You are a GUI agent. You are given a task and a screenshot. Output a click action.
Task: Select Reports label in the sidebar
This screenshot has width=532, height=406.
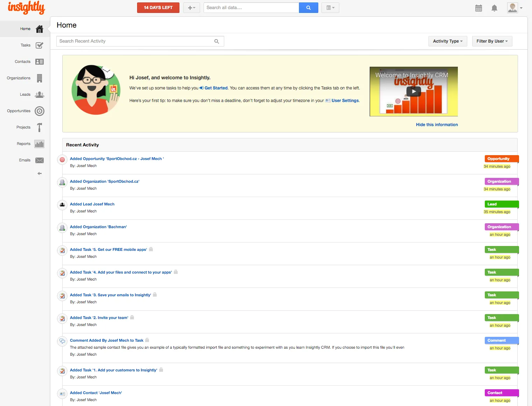click(x=23, y=144)
